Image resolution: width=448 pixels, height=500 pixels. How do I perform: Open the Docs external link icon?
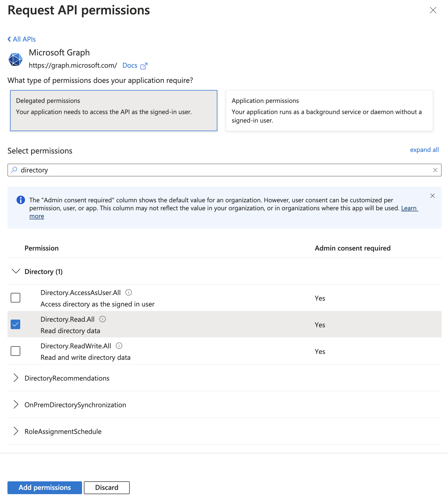(144, 66)
